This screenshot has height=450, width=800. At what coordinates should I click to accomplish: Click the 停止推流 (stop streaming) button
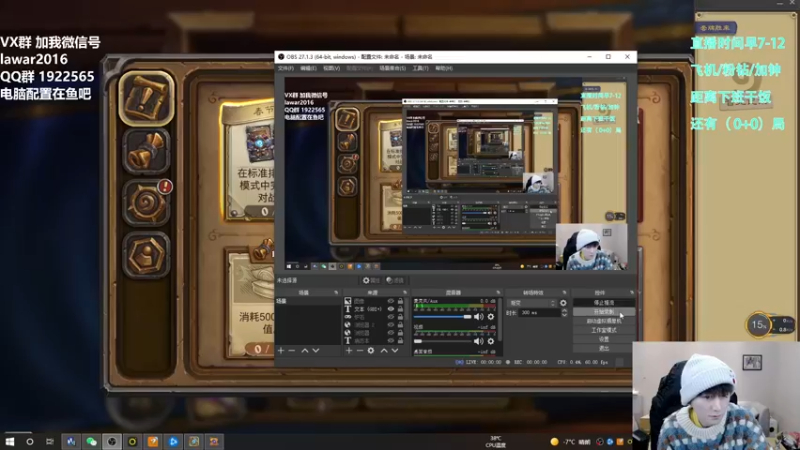click(604, 303)
